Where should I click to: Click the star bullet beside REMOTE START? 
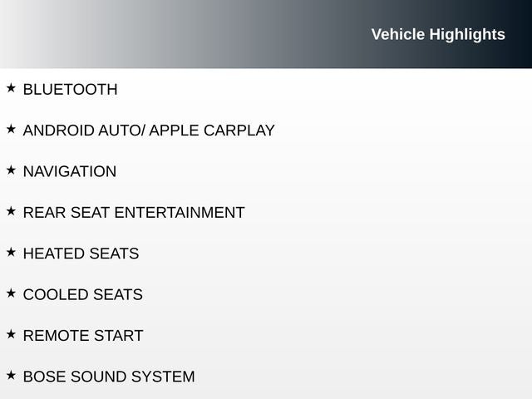(11, 334)
